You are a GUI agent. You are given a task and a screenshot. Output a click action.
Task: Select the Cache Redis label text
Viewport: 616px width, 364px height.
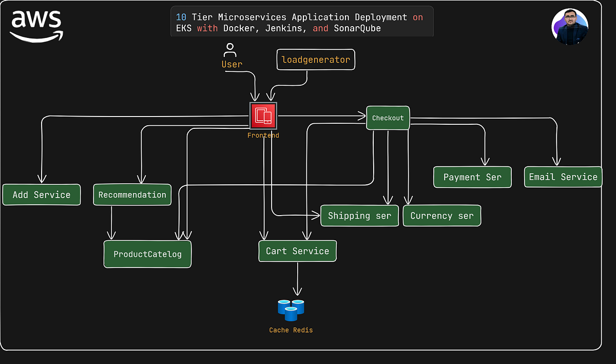point(291,330)
